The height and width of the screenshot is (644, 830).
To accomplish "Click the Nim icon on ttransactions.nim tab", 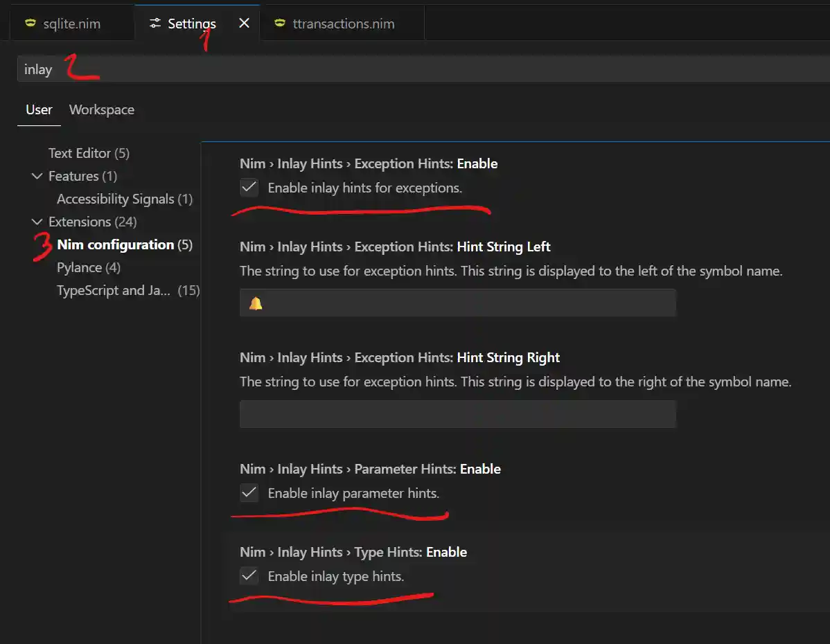I will pos(279,24).
